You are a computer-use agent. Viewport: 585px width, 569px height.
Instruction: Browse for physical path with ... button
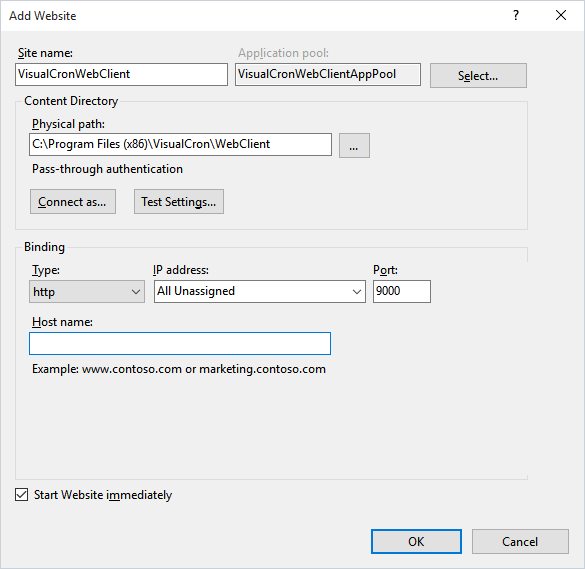354,146
